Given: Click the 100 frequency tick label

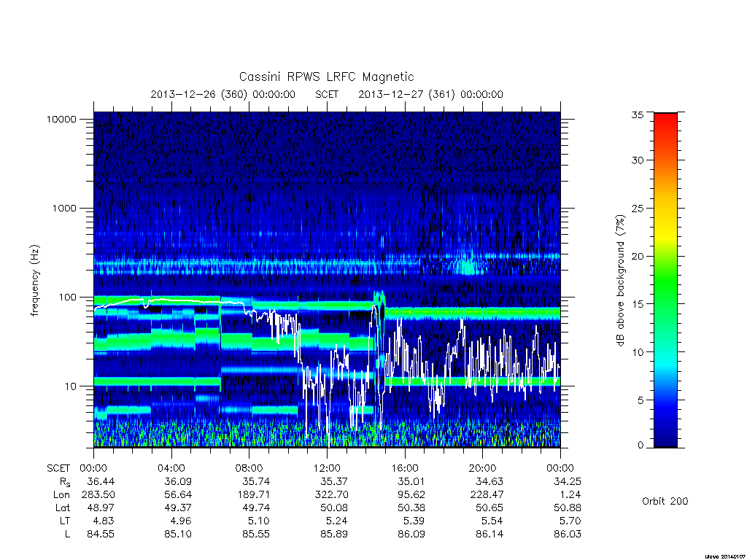Looking at the screenshot, I should click(68, 297).
